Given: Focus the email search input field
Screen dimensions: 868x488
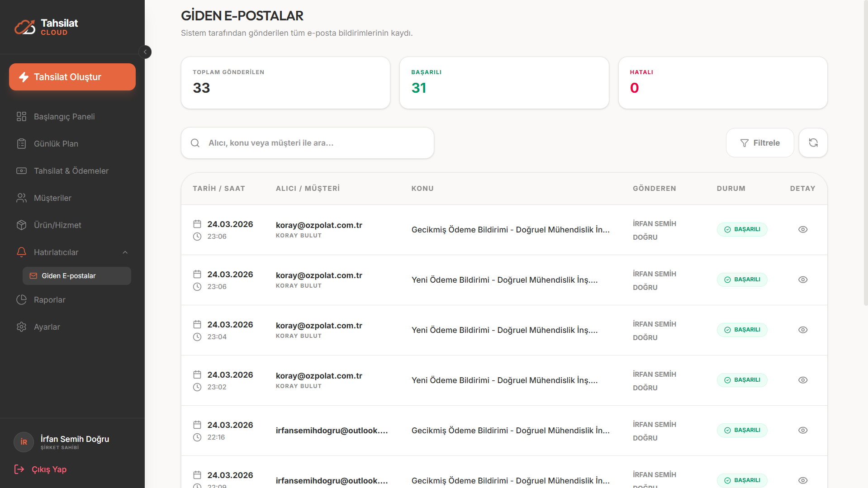Looking at the screenshot, I should click(308, 143).
